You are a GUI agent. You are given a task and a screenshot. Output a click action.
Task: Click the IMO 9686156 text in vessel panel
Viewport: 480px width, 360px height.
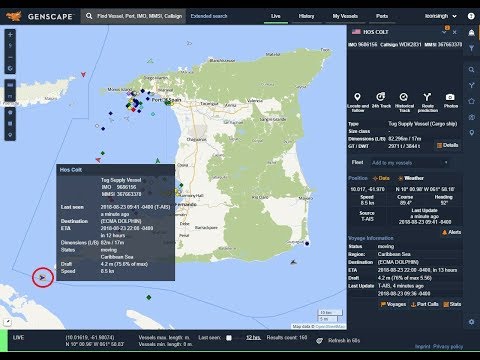[x=363, y=44]
